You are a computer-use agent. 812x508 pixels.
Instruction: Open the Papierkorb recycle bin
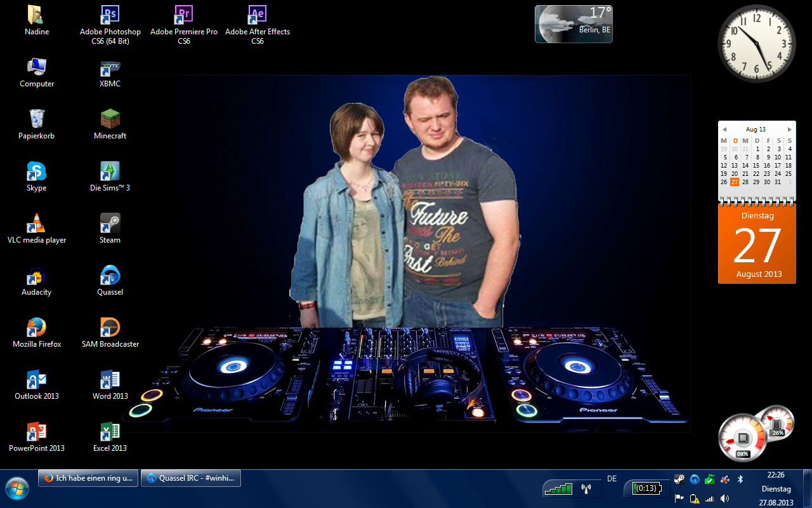pos(37,119)
